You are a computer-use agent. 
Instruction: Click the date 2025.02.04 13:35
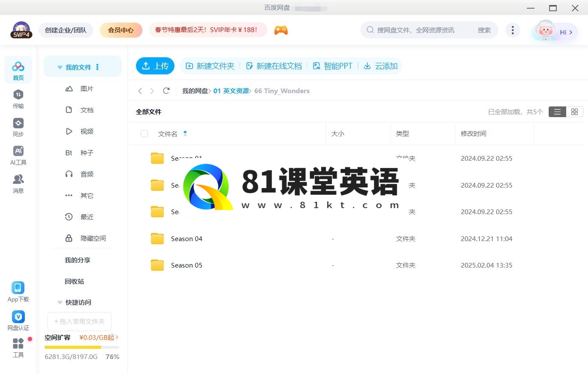point(486,265)
